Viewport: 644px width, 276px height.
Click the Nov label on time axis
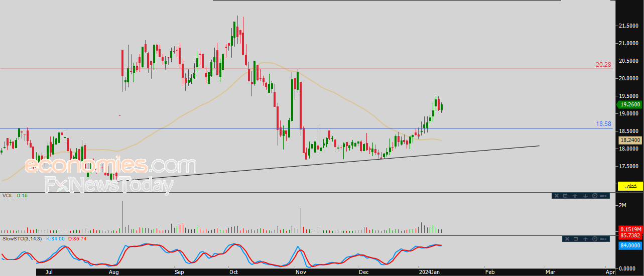click(301, 271)
